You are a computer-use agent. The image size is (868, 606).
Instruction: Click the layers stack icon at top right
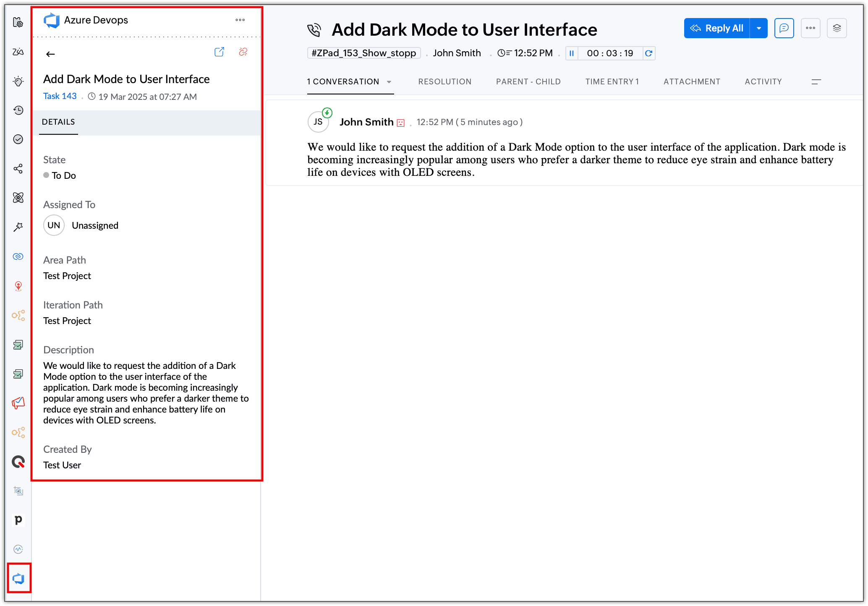(x=837, y=28)
